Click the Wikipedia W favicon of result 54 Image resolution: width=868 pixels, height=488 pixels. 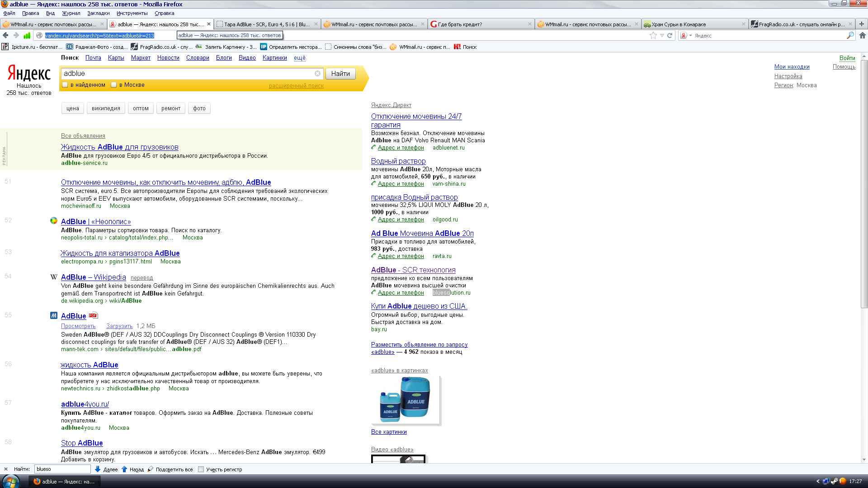(x=54, y=277)
